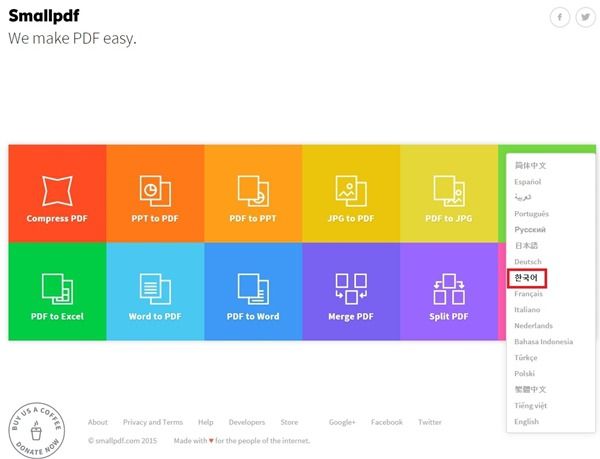Image resolution: width=600 pixels, height=459 pixels.
Task: Open the PDF to PPT converter icon
Action: coord(253,190)
